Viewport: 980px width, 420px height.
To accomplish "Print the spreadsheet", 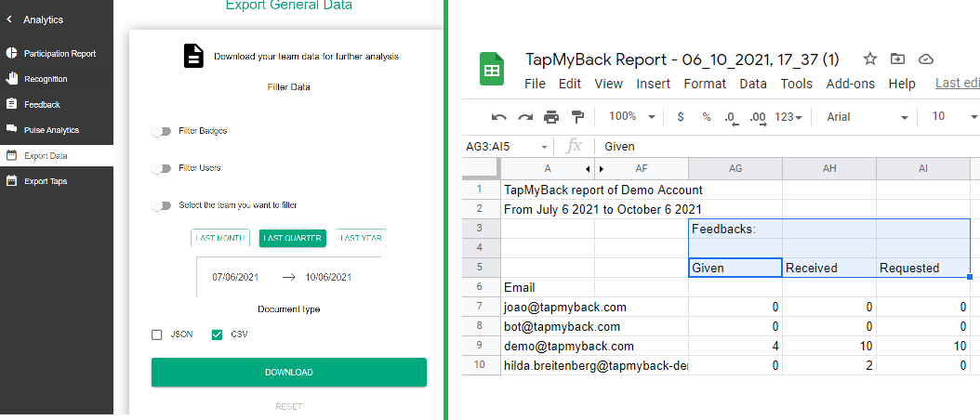I will (x=551, y=117).
